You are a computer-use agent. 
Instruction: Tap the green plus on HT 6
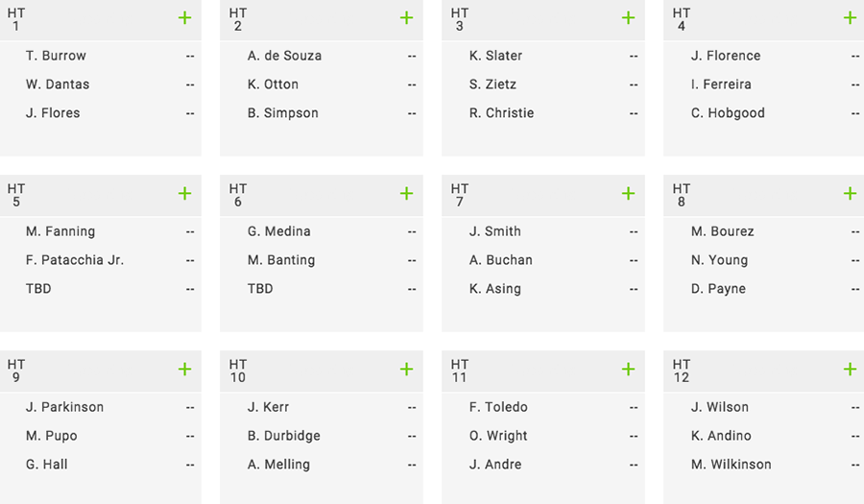point(406,193)
